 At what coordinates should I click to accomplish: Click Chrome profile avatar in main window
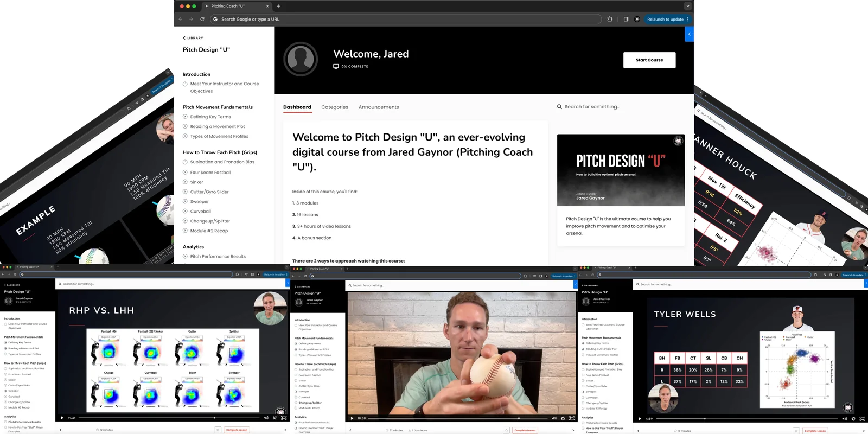pos(637,19)
